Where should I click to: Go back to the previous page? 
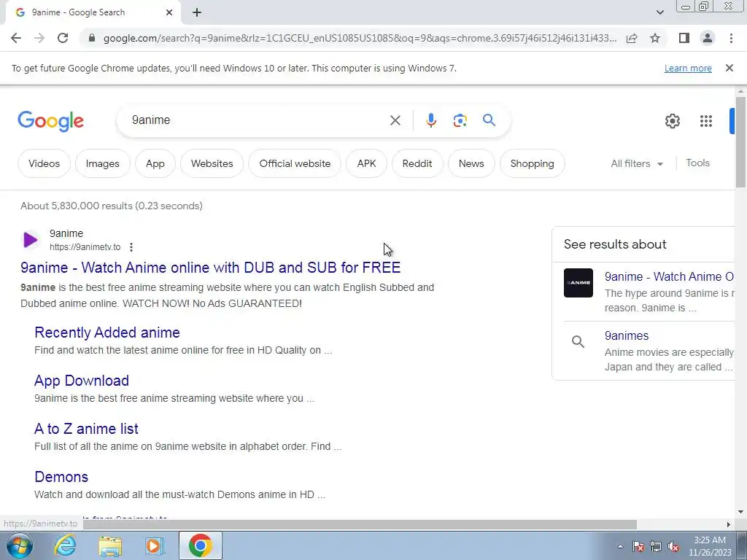[x=16, y=38]
